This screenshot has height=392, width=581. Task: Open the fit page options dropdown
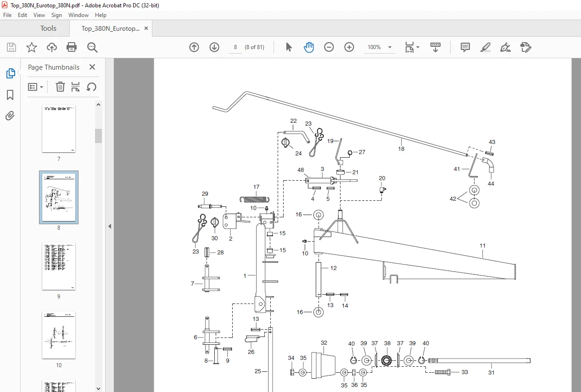[x=412, y=47]
